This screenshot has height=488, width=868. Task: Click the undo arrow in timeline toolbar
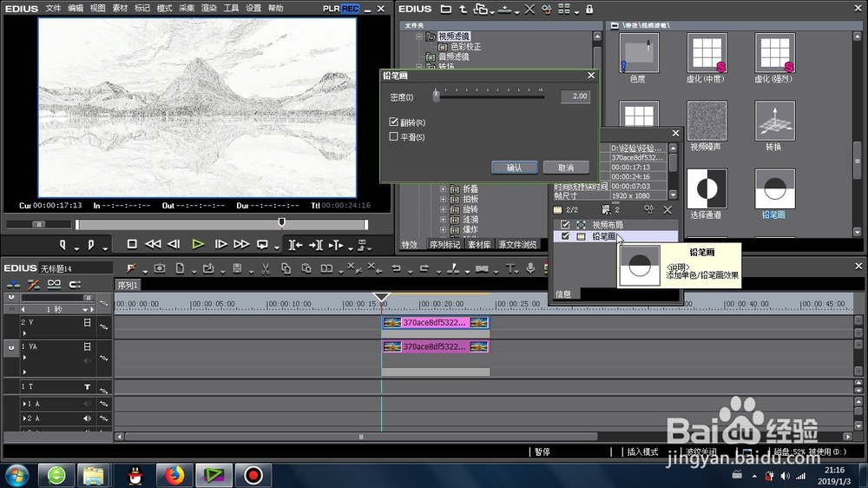coord(397,268)
